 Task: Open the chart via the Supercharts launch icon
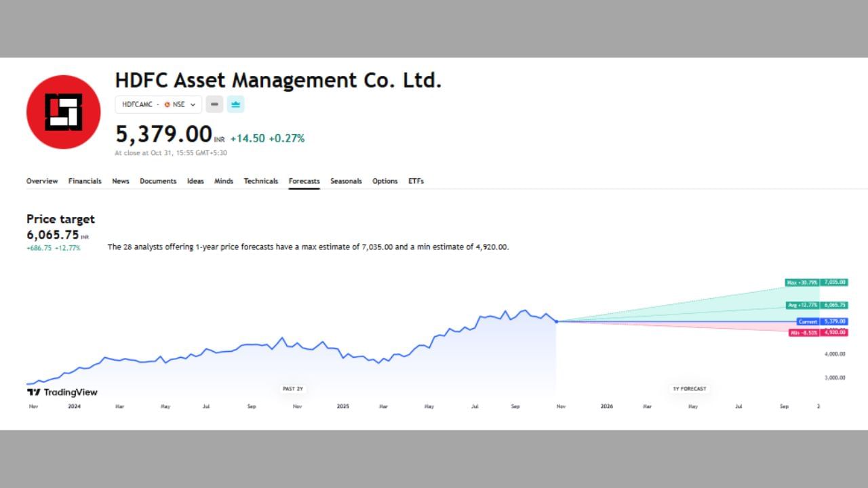point(235,104)
